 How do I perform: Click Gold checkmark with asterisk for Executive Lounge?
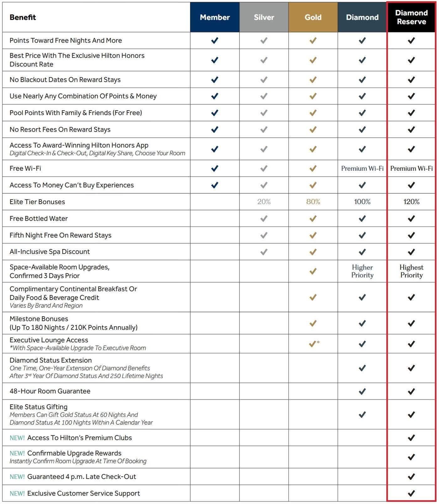pos(313,344)
